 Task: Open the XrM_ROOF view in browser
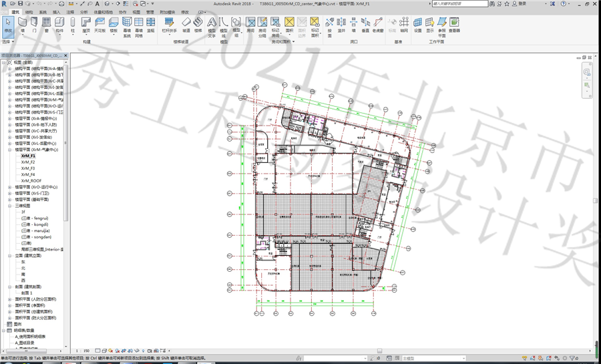pyautogui.click(x=31, y=180)
